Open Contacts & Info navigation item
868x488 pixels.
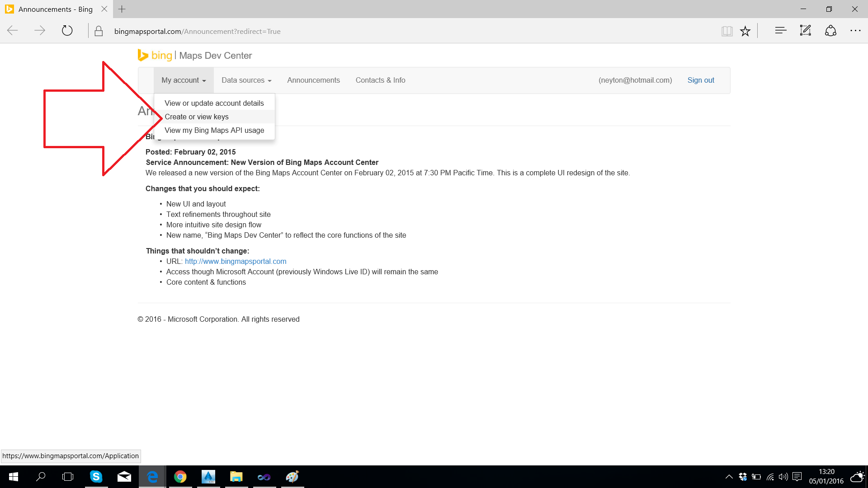tap(380, 80)
